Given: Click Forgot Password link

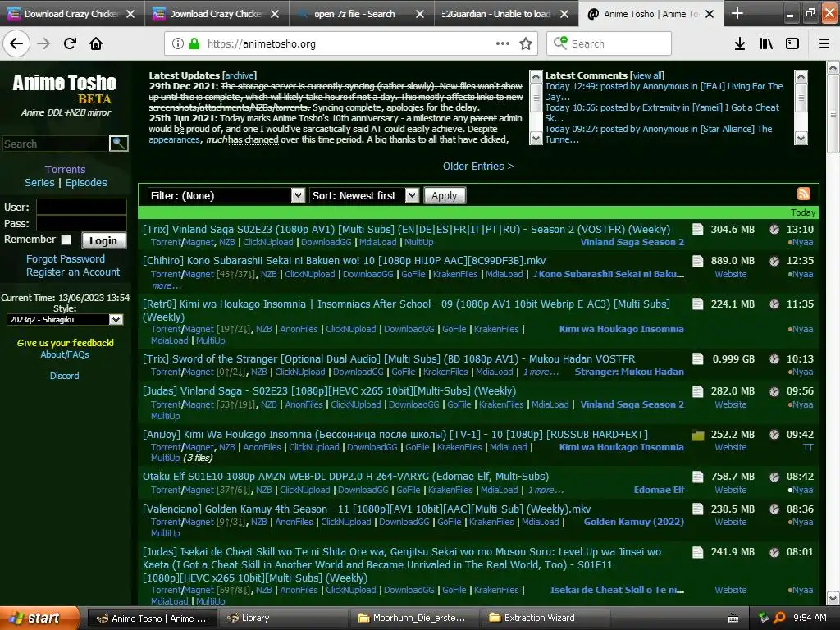Looking at the screenshot, I should coord(66,258).
